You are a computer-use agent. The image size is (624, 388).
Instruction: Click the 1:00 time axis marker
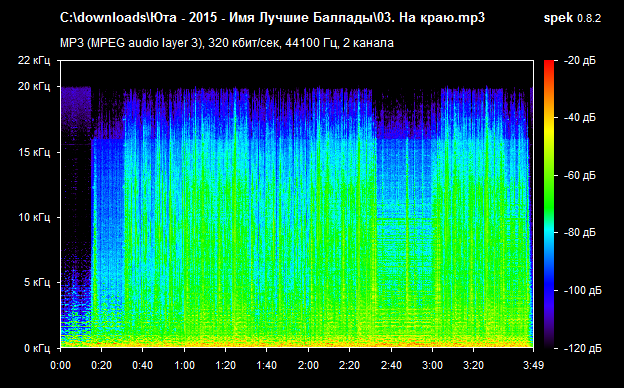coord(184,365)
